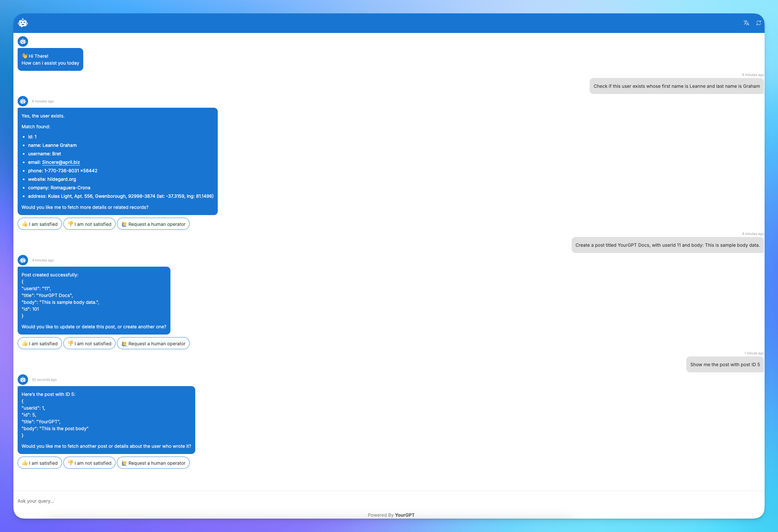The height and width of the screenshot is (532, 778).
Task: Click the translate language icon in header
Action: (x=746, y=23)
